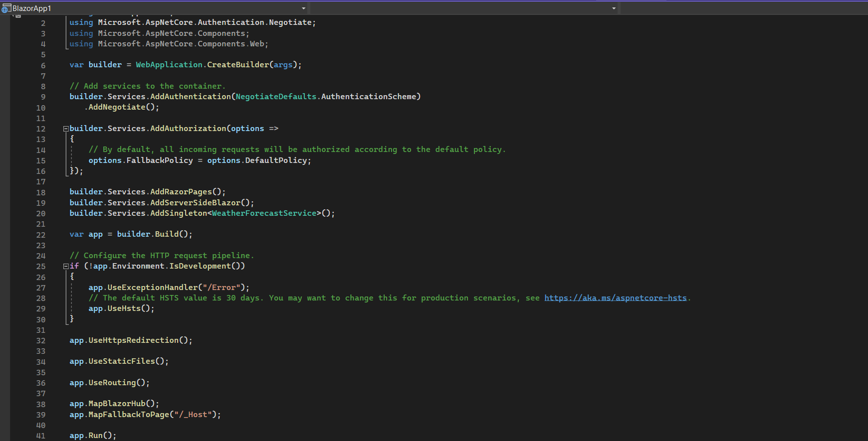Open the aka.ms/aspnetcore-hsts link
The image size is (868, 441).
[616, 298]
